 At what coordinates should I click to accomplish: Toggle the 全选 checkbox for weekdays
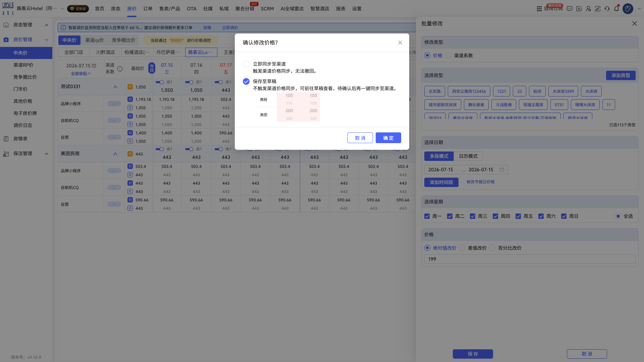(x=618, y=216)
